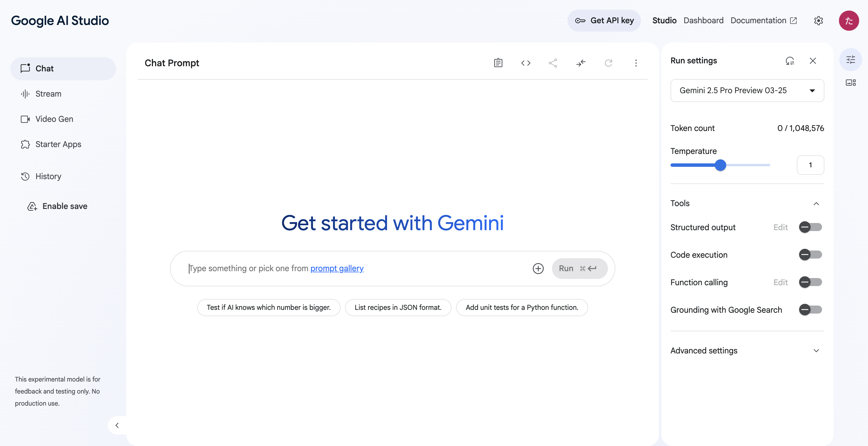Open the prompt gallery panel icon
This screenshot has height=446, width=868.
point(850,83)
